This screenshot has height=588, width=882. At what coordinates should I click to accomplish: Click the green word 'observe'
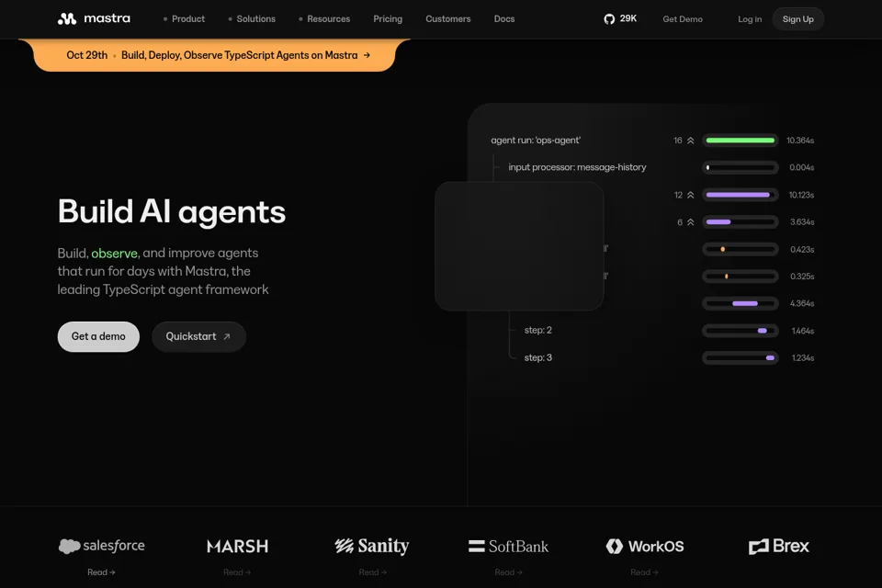[115, 254]
